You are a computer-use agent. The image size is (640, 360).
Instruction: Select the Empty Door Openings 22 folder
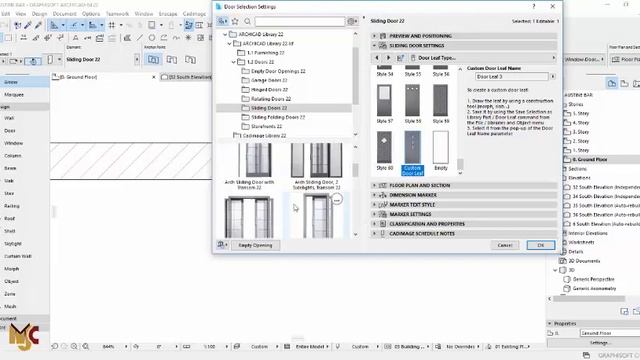coord(278,71)
